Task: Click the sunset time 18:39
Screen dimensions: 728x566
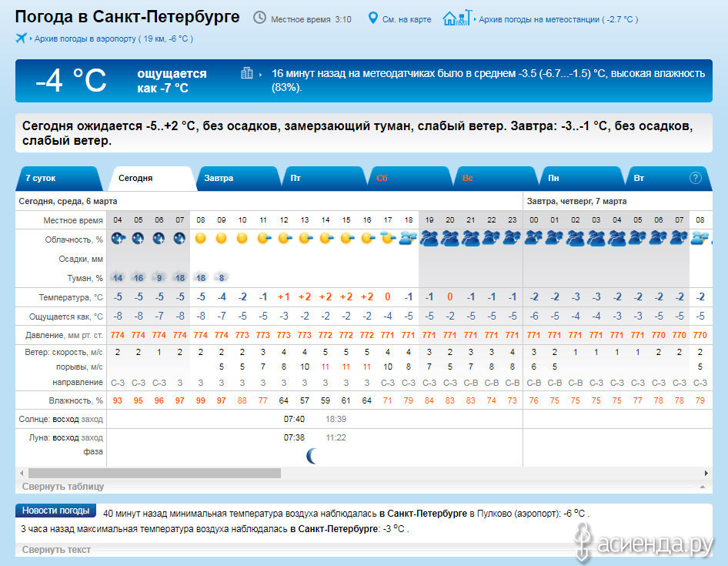Action: (336, 419)
